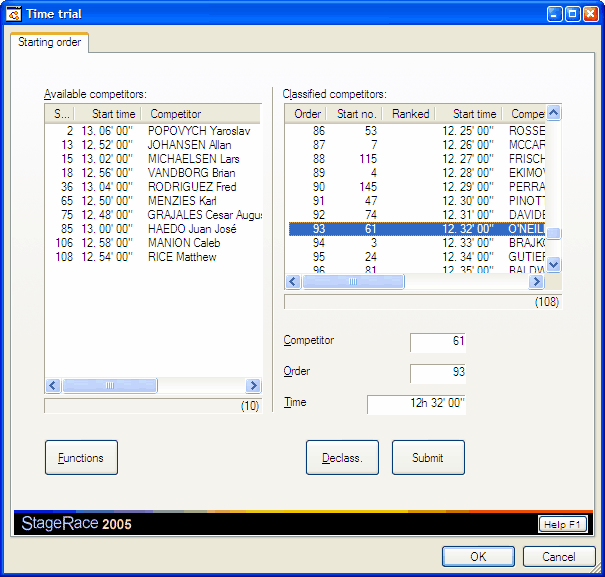
Task: Click the StageRace app icon in title bar
Action: click(14, 14)
